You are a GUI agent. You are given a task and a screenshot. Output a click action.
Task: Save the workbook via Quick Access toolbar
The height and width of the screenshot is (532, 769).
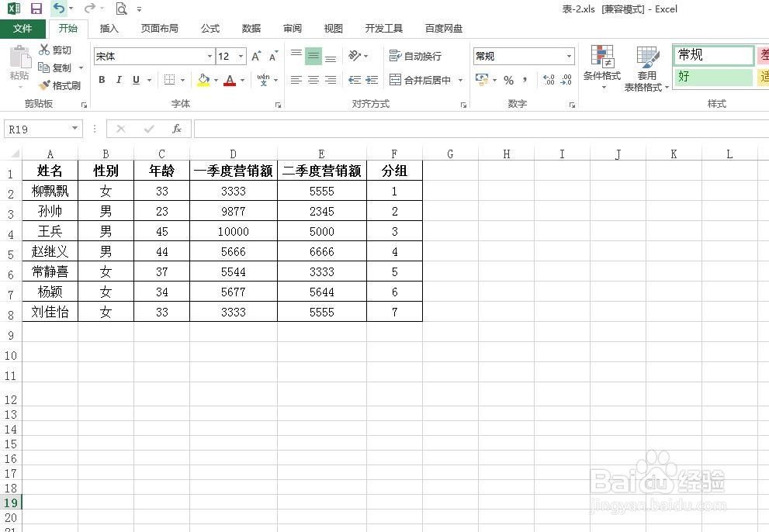coord(36,8)
